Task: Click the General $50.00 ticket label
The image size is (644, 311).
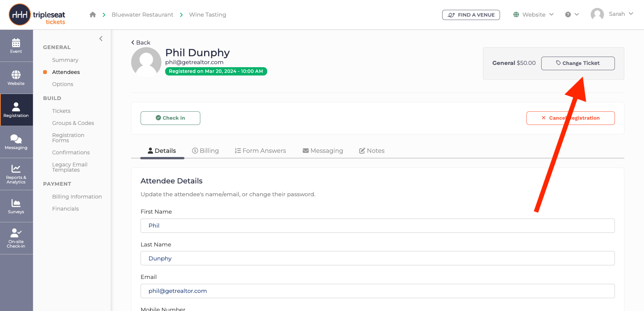Action: [x=514, y=63]
